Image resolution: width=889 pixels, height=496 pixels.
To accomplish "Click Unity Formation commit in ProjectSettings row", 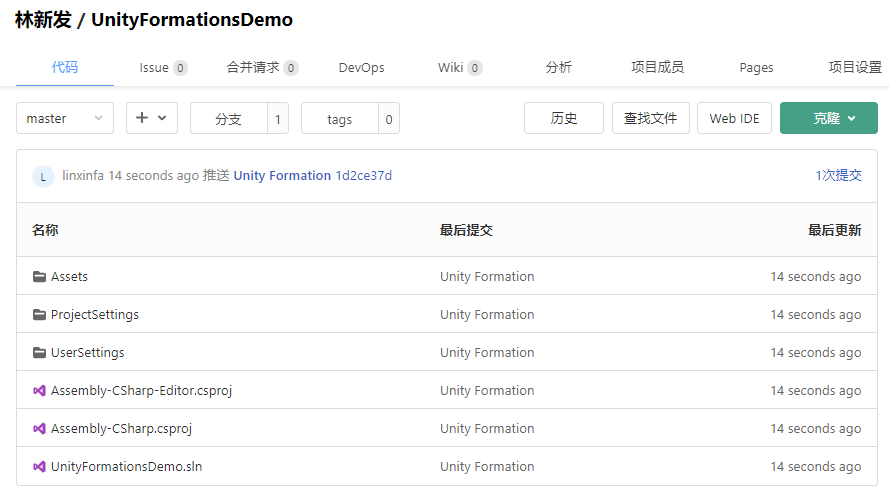I will point(487,315).
